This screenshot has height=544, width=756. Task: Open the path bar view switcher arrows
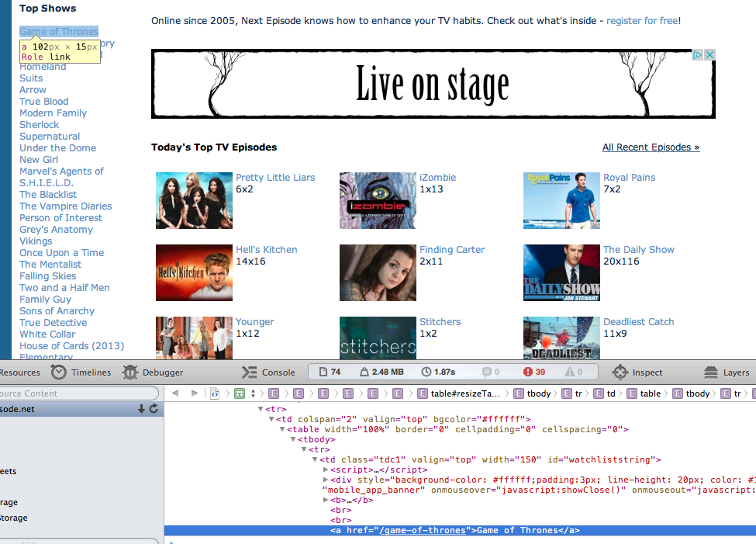point(253,393)
